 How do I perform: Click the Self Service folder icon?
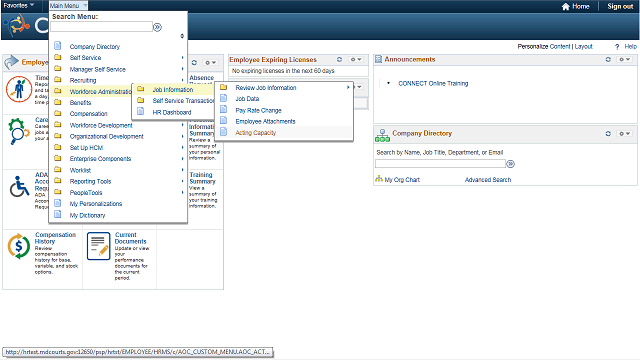click(58, 57)
